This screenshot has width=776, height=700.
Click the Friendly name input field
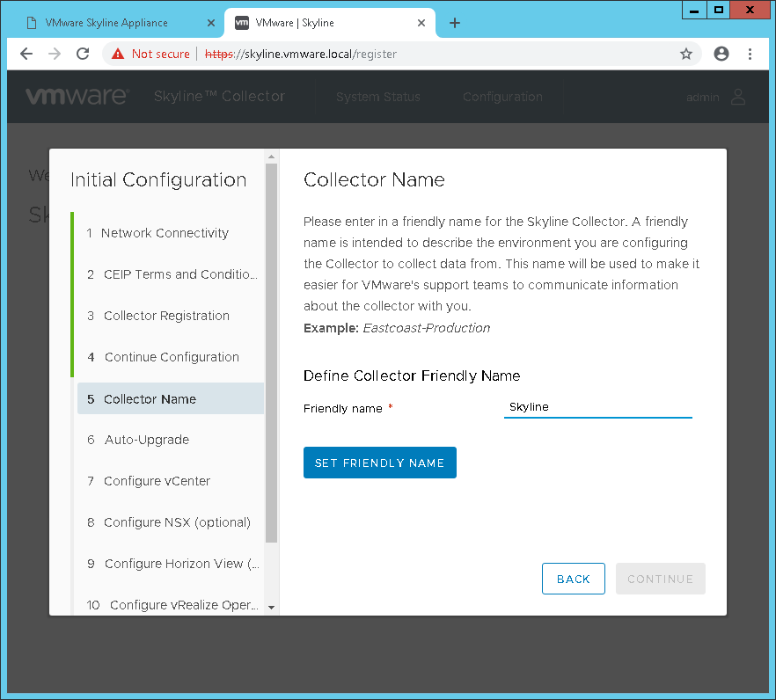598,407
